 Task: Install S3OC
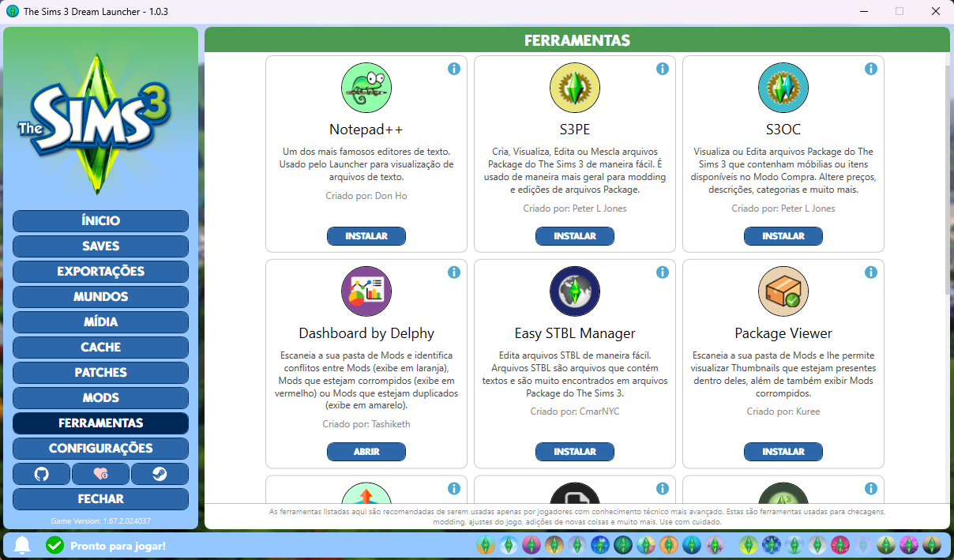pos(783,236)
